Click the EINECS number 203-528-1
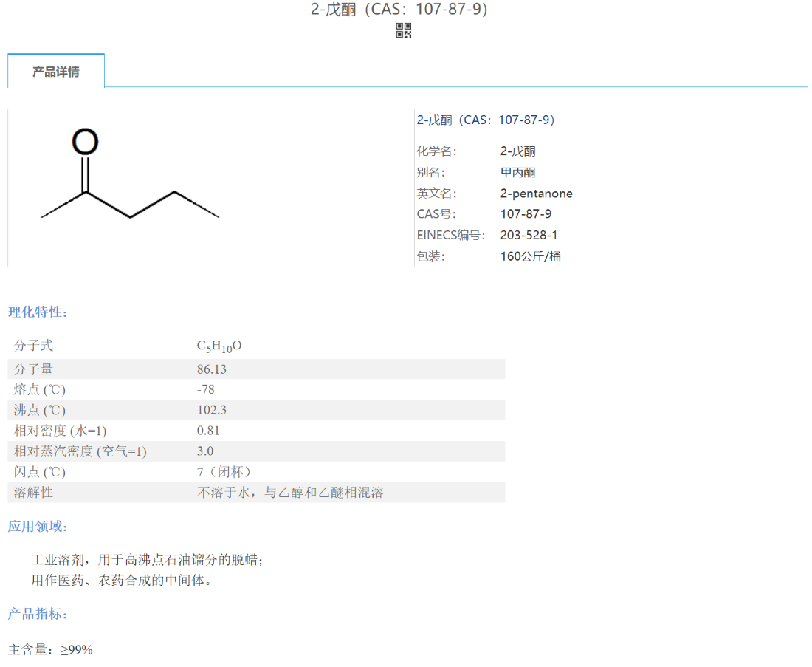The height and width of the screenshot is (667, 812). (529, 235)
